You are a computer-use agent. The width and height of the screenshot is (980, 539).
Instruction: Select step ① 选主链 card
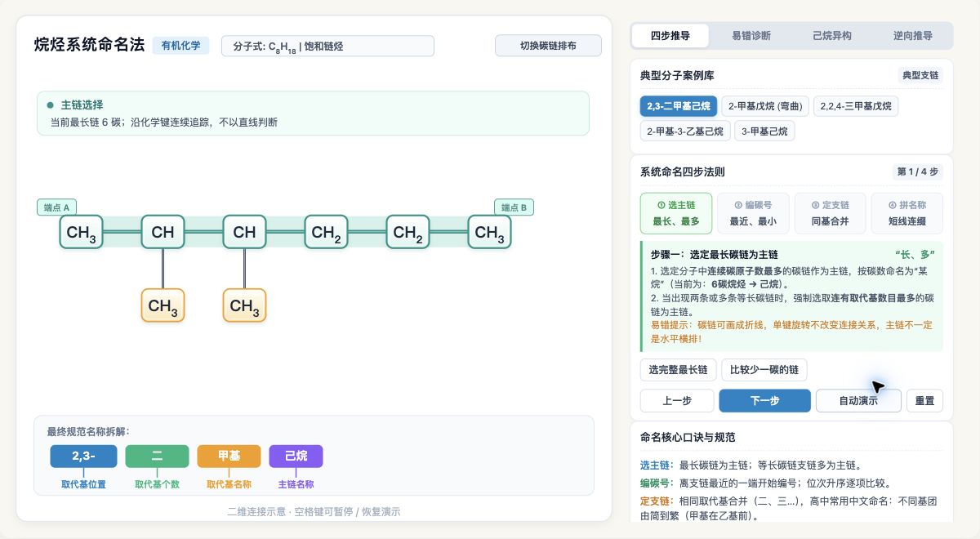[x=676, y=213]
